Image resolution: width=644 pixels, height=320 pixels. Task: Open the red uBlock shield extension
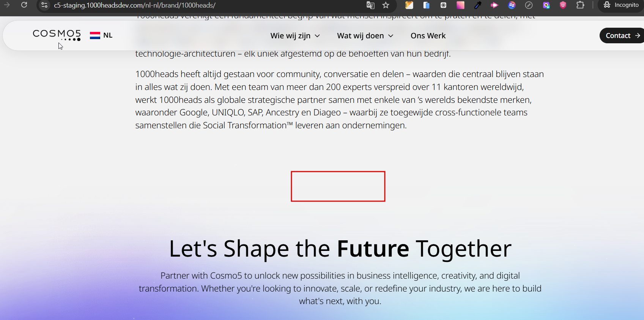point(563,5)
